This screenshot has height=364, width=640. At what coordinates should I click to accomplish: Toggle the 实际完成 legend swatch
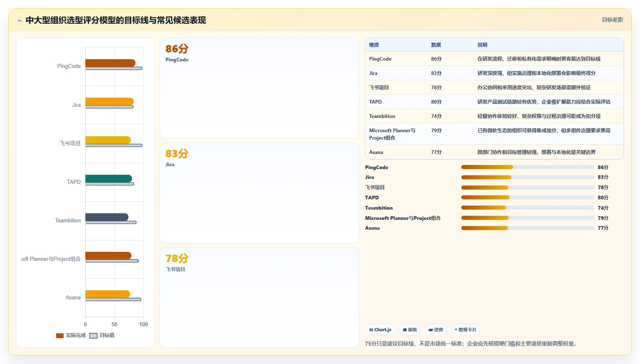coord(60,335)
